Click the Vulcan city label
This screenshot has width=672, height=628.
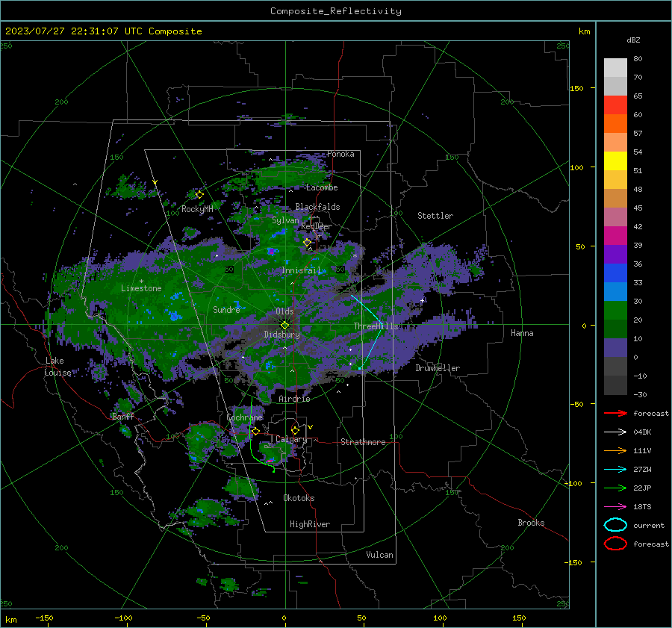pos(379,555)
